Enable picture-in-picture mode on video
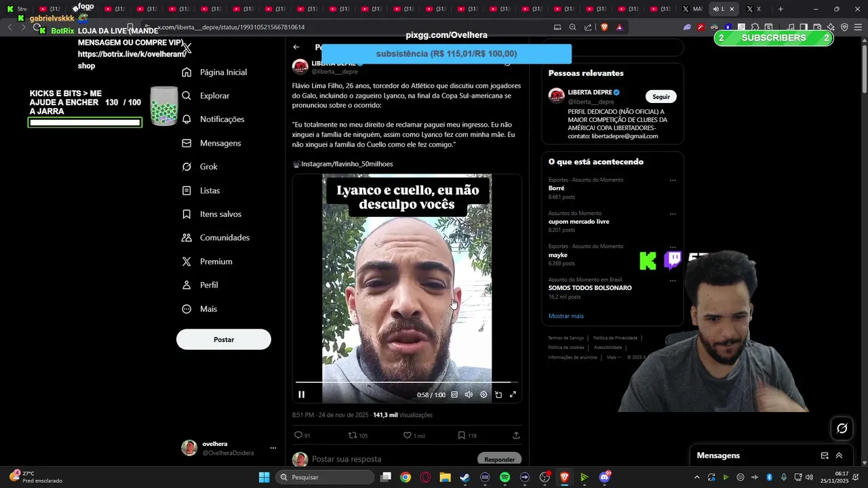The height and width of the screenshot is (488, 868). 498,394
